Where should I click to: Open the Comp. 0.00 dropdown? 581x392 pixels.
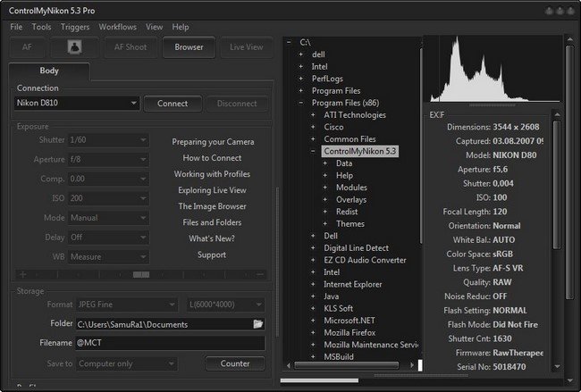pos(108,179)
